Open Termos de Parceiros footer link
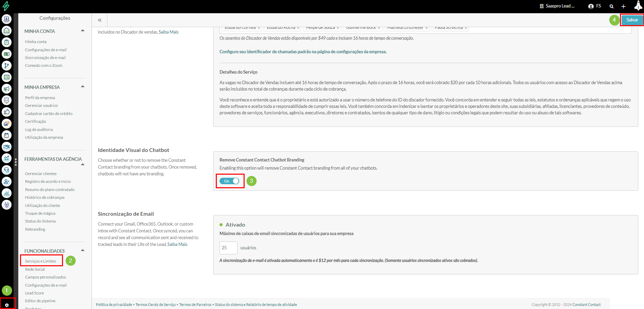 click(195, 305)
